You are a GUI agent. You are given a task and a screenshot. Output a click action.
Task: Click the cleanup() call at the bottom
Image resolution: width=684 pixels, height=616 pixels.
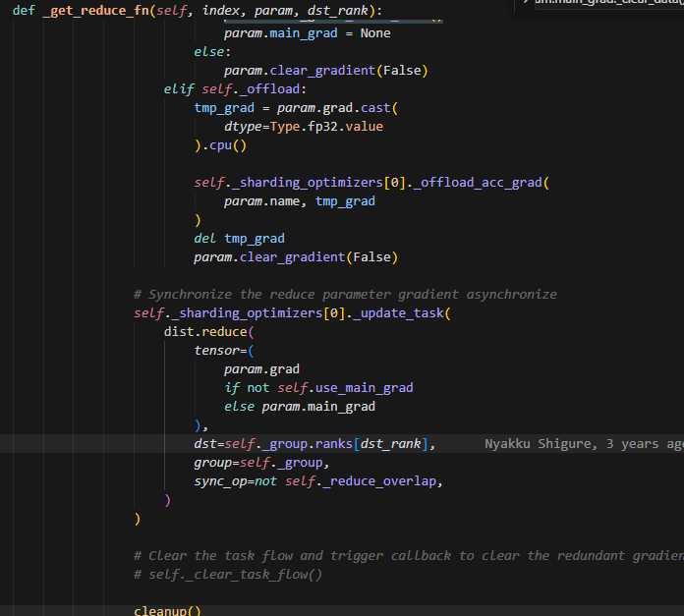(167, 610)
